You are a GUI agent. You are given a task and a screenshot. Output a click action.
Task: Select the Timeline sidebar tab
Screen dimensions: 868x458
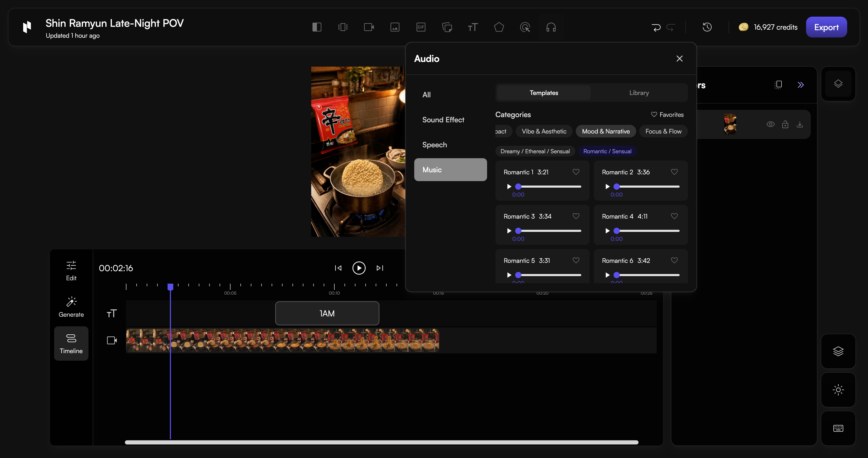pos(71,344)
